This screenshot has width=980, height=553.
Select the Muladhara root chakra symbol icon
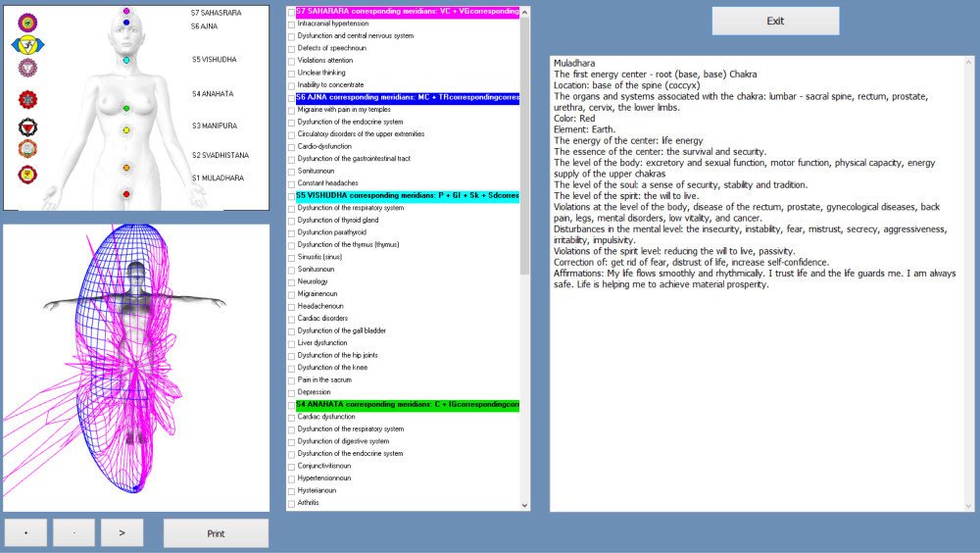27,175
